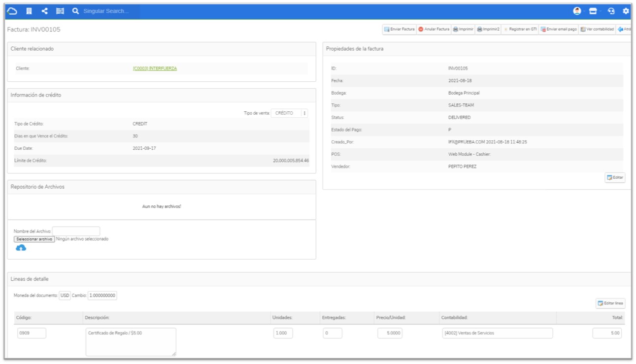Click the Unidades field 1.000
Viewport: 636px width, 364px height.
283,333
